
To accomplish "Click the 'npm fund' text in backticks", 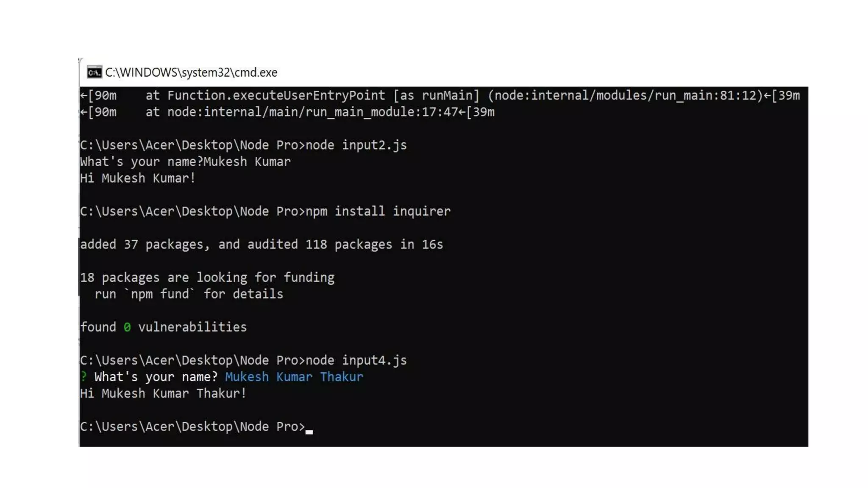I will pyautogui.click(x=159, y=294).
